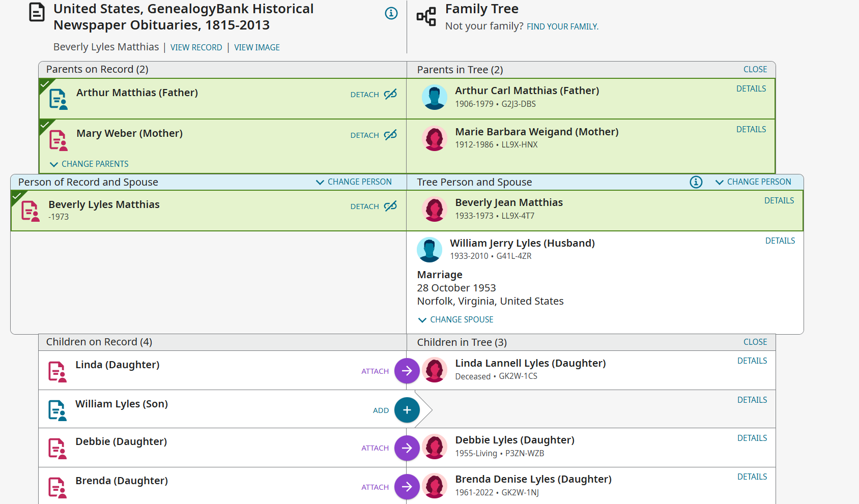Click CLOSE on the Children in Tree panel
Viewport: 859px width, 504px height.
[x=755, y=342]
